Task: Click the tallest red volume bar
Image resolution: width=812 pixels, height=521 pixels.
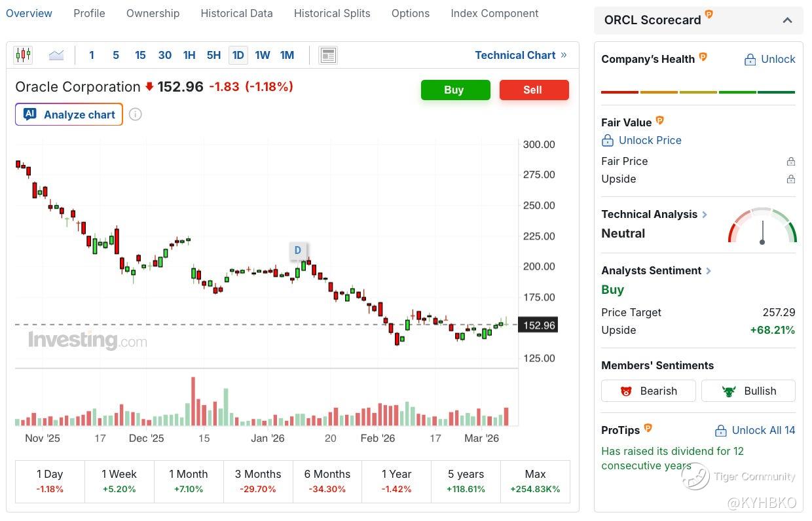Action: pyautogui.click(x=193, y=401)
